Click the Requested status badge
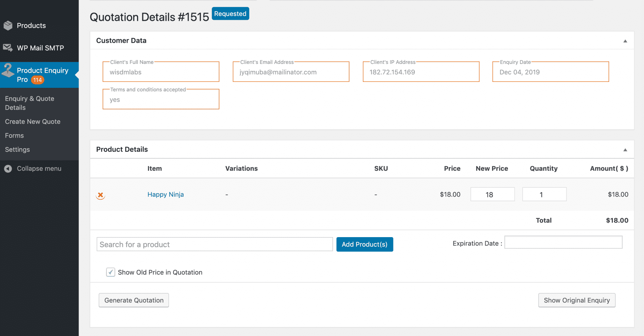 [230, 14]
